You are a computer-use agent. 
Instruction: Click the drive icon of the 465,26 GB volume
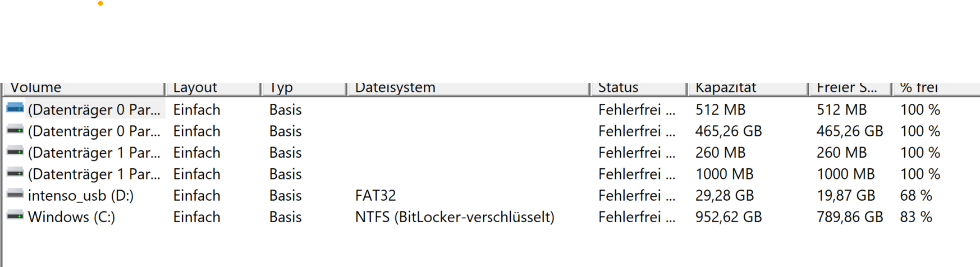click(x=15, y=131)
